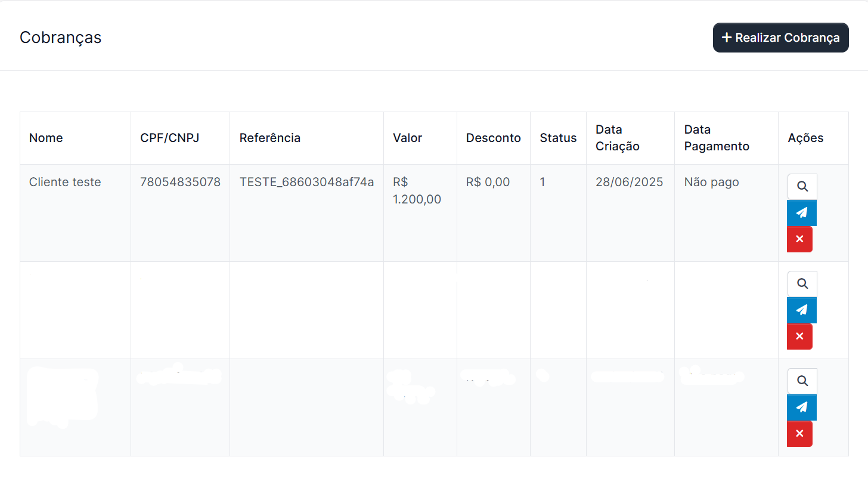Viewport: 868px width, 491px height.
Task: Click the red X in the middle row
Action: coord(799,336)
